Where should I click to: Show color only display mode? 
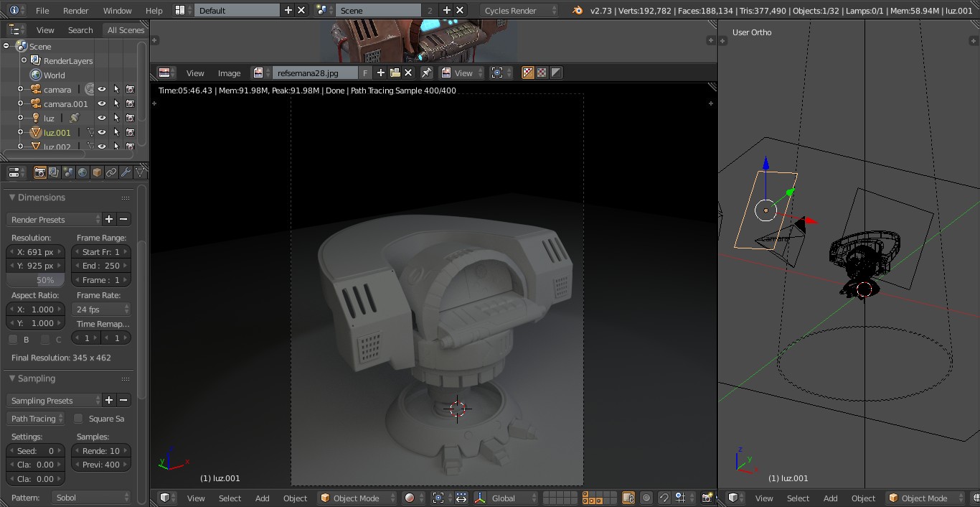[x=542, y=73]
